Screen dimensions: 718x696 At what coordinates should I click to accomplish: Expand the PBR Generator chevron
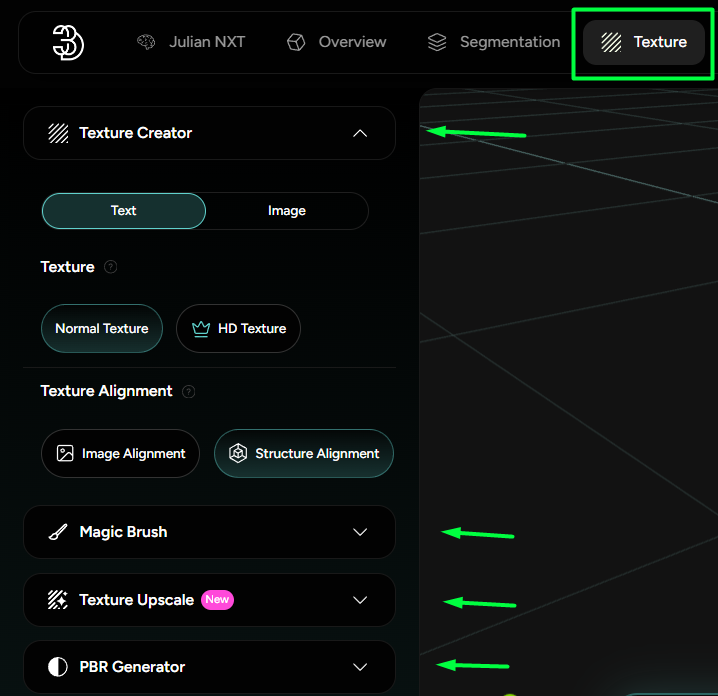(360, 667)
